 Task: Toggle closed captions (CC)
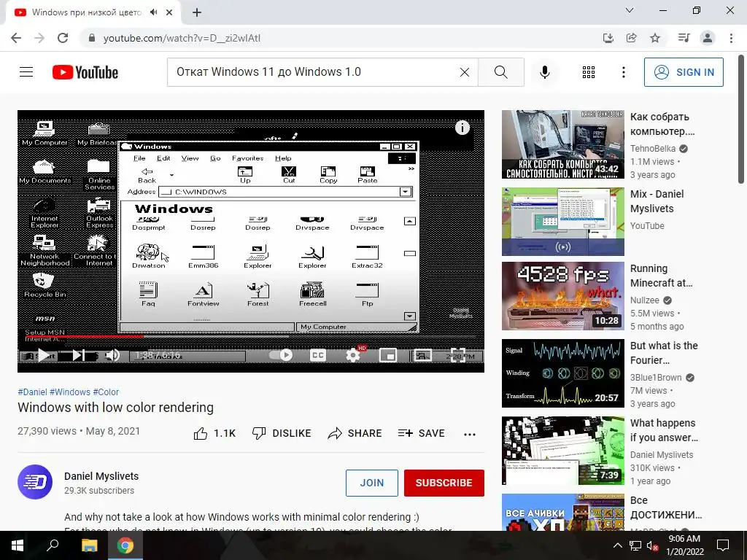pyautogui.click(x=317, y=355)
